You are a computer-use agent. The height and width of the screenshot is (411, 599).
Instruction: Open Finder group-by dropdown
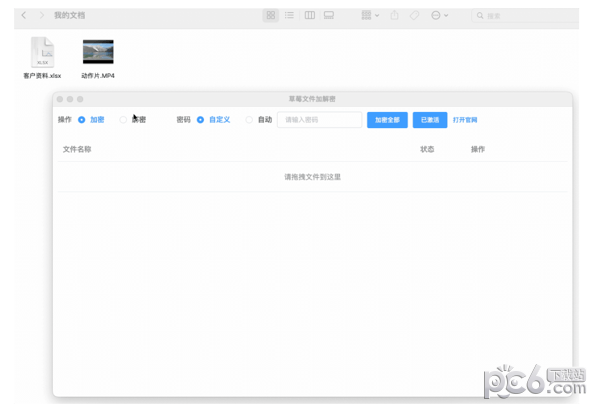(370, 15)
